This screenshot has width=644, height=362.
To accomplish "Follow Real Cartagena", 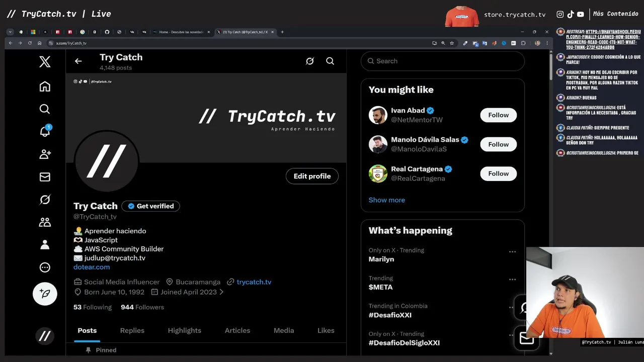I will [x=498, y=173].
